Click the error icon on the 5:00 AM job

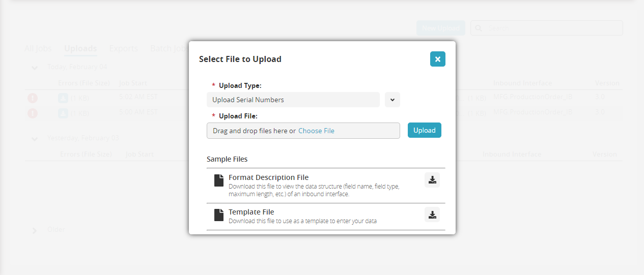[33, 113]
